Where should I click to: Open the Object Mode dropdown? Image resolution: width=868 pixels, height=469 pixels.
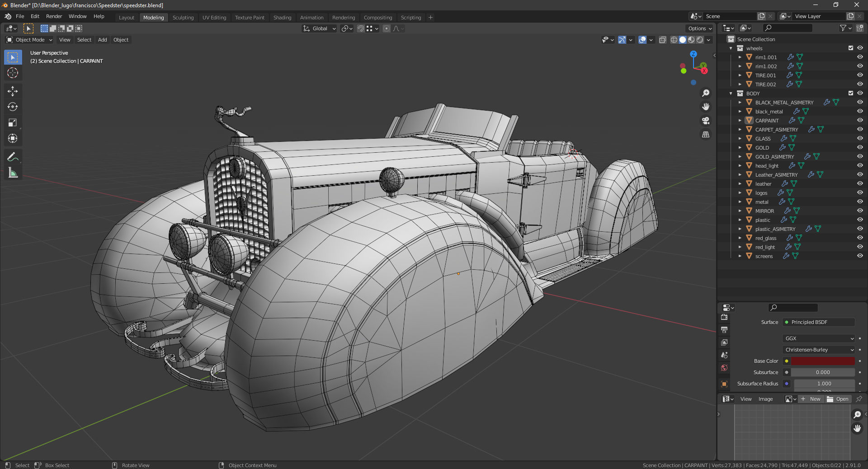coord(29,40)
